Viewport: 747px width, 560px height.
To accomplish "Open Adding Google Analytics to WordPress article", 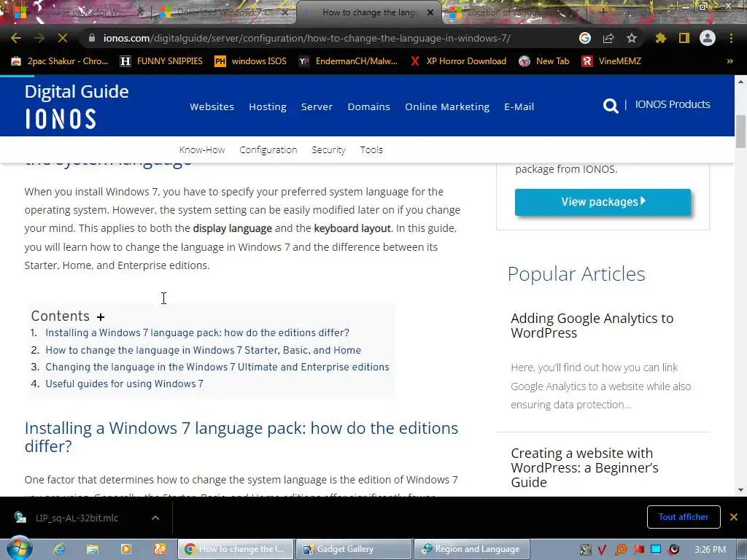I will (x=592, y=325).
